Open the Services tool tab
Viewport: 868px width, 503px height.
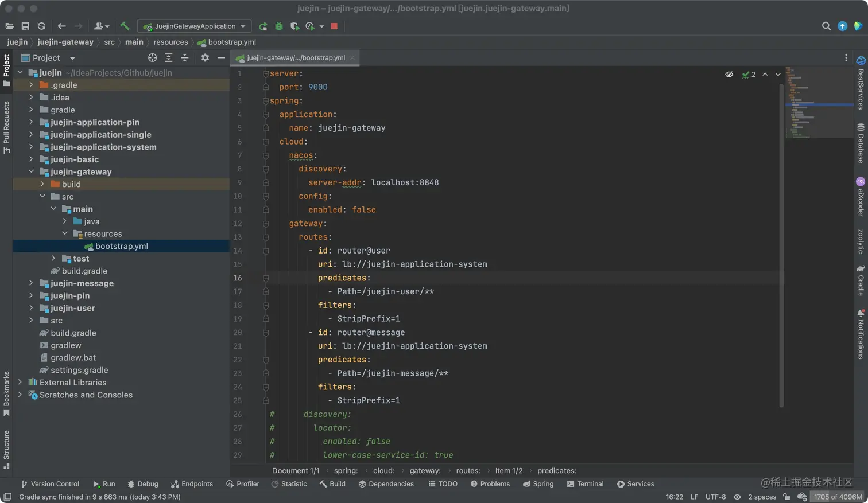(x=635, y=484)
